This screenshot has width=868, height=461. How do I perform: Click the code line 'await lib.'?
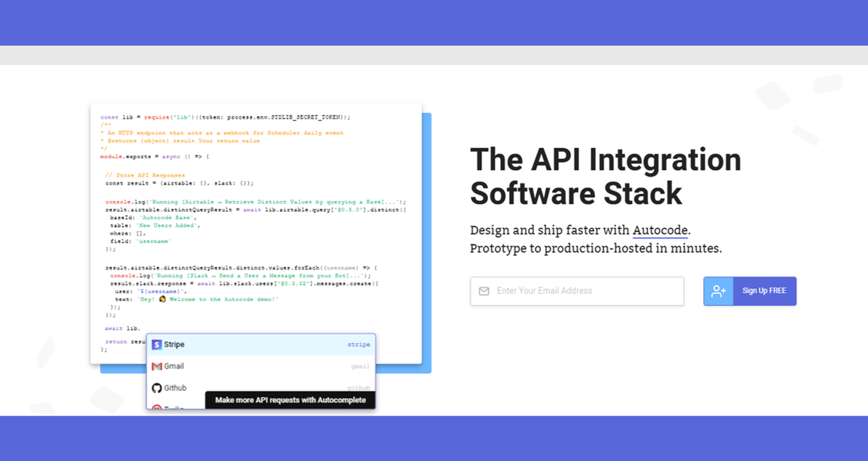point(123,329)
